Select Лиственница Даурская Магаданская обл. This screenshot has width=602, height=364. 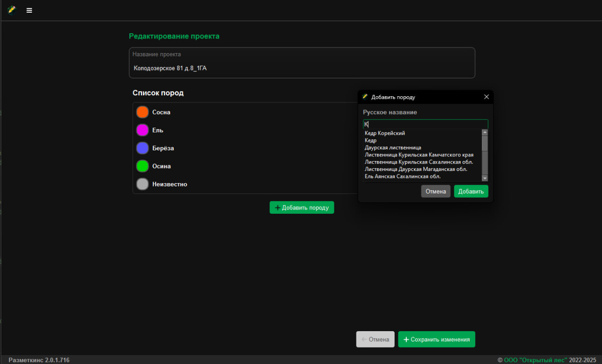(x=416, y=169)
